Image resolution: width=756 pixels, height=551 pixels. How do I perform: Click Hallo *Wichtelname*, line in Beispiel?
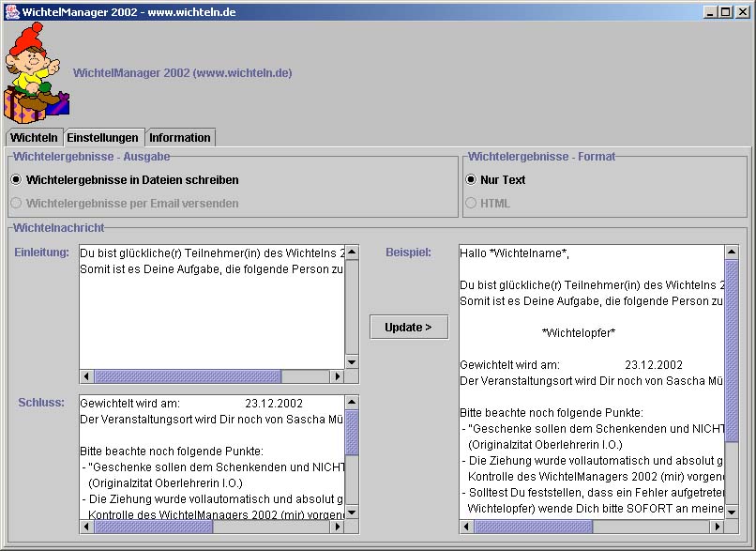pyautogui.click(x=514, y=253)
